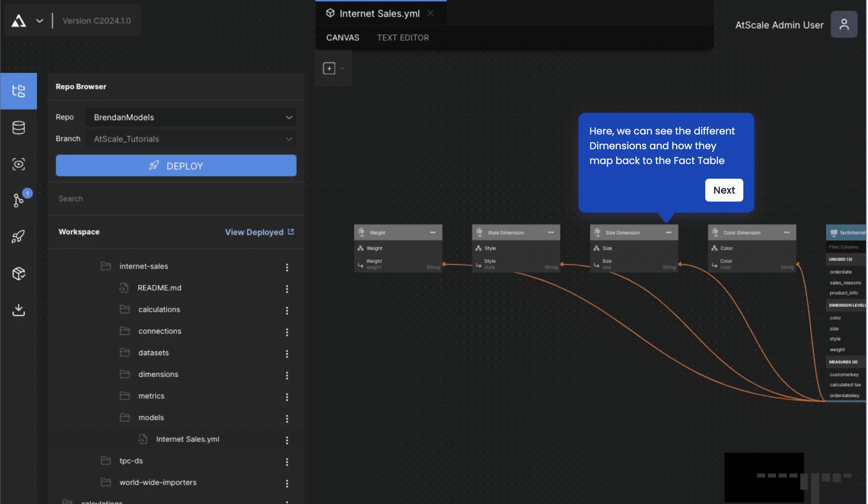This screenshot has height=504, width=868.
Task: Expand the internet-sales folder
Action: coord(144,266)
